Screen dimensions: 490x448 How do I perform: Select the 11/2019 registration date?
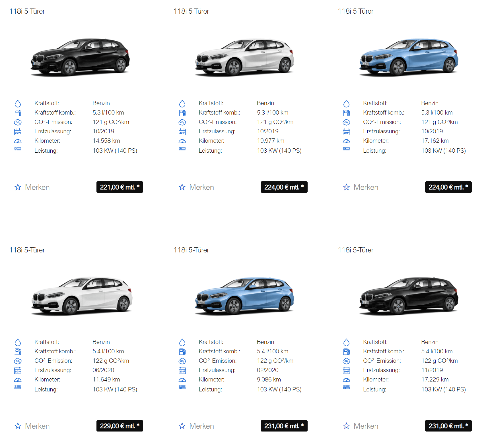click(432, 370)
